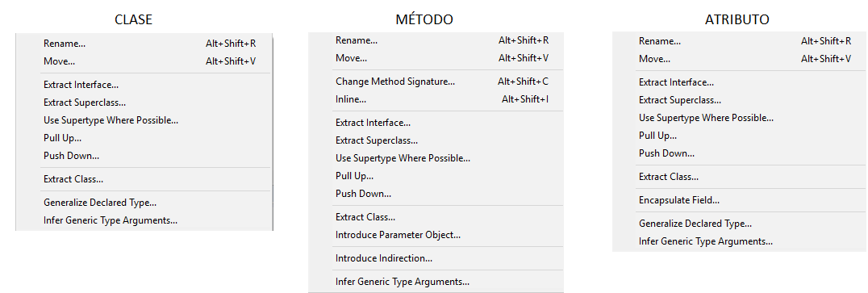Click Infer Generic Type Arguments in MÉTODO
The image size is (868, 293).
click(436, 282)
